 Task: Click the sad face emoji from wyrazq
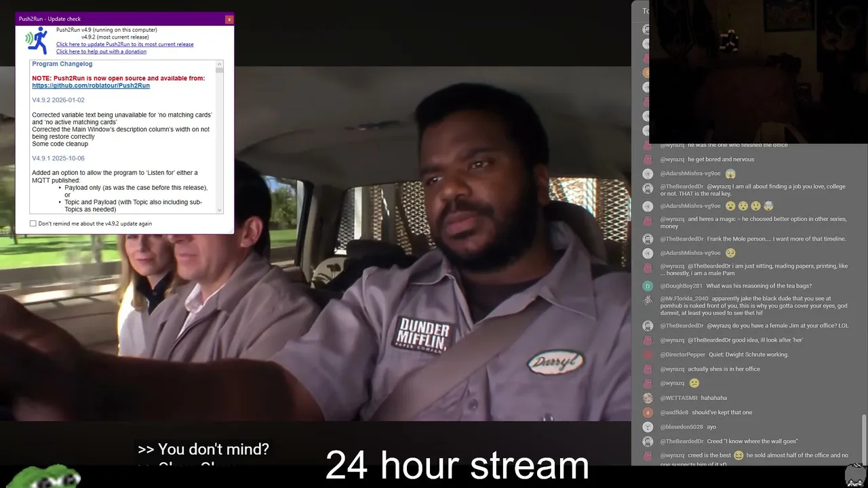tap(694, 384)
